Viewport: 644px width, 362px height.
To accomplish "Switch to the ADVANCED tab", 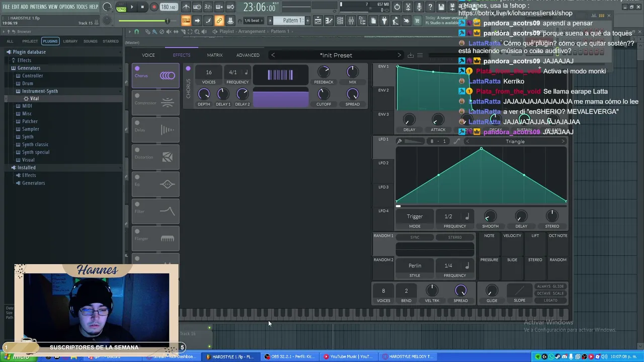I will click(248, 55).
